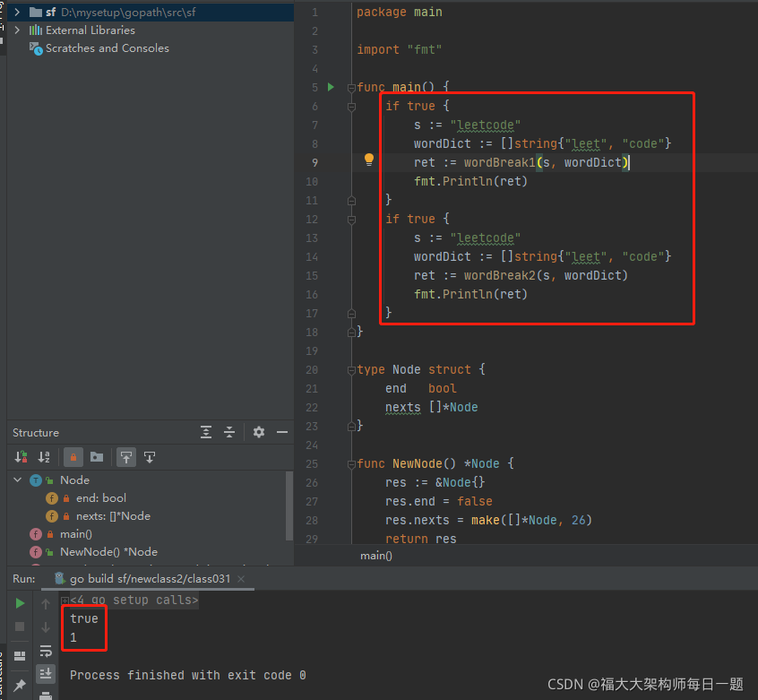Click the 'true' output line
This screenshot has width=758, height=700.
(84, 618)
